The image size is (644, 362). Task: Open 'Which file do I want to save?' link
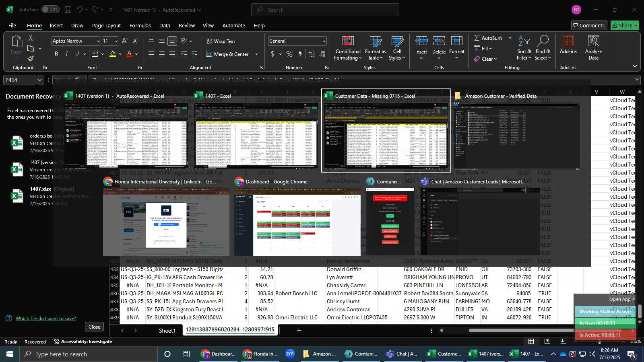pyautogui.click(x=46, y=318)
